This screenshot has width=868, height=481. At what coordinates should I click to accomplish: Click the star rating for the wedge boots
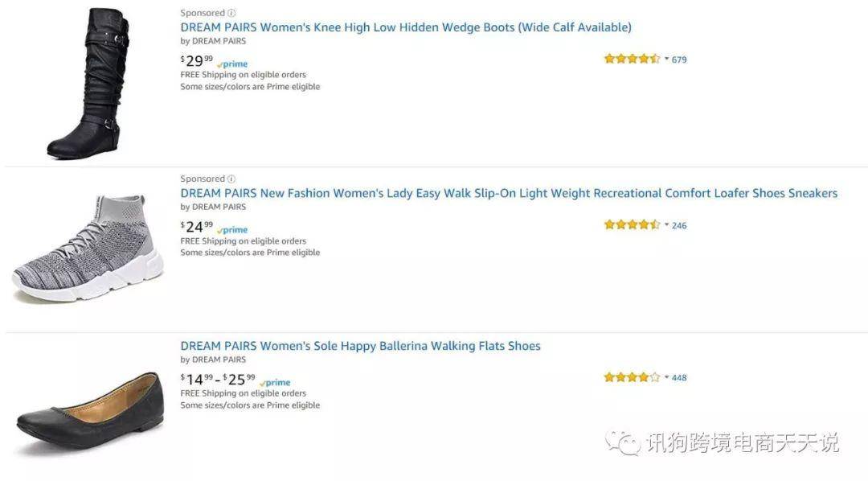(633, 59)
